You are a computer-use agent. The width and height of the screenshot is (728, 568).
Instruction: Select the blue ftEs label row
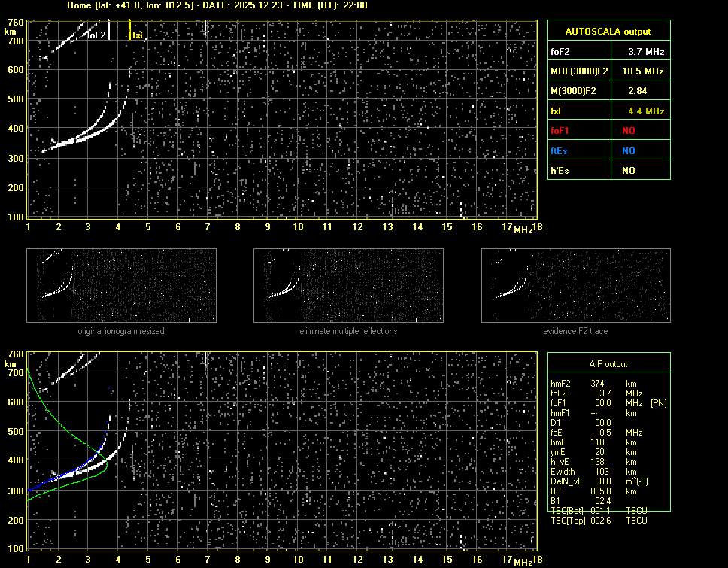(x=560, y=151)
